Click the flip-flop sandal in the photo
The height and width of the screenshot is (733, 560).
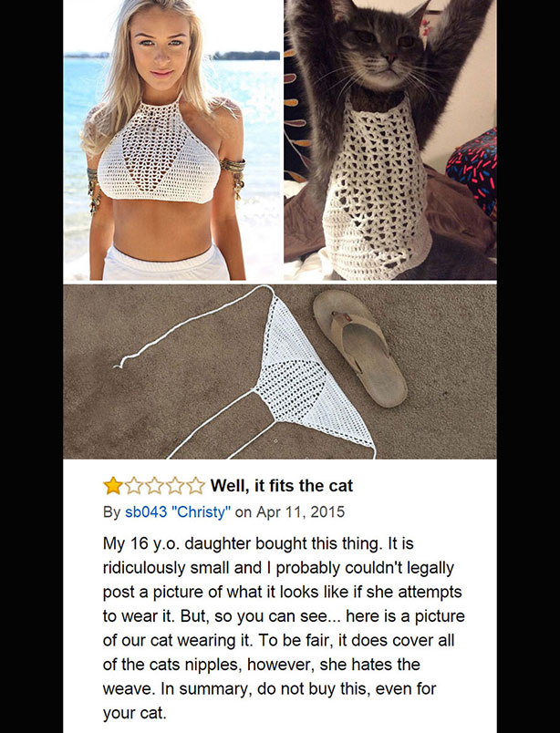359,347
